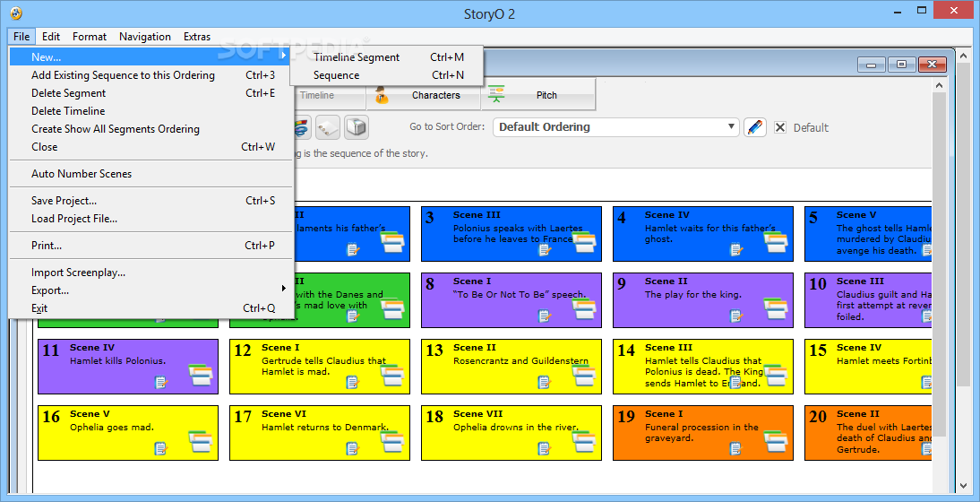Select scene 9 The play for the king card

pos(703,300)
